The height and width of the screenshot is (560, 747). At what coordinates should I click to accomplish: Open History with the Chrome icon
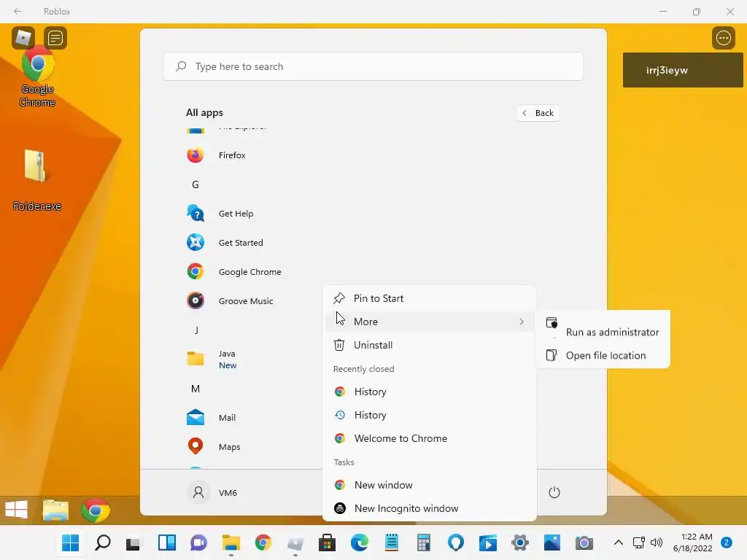[x=429, y=392]
